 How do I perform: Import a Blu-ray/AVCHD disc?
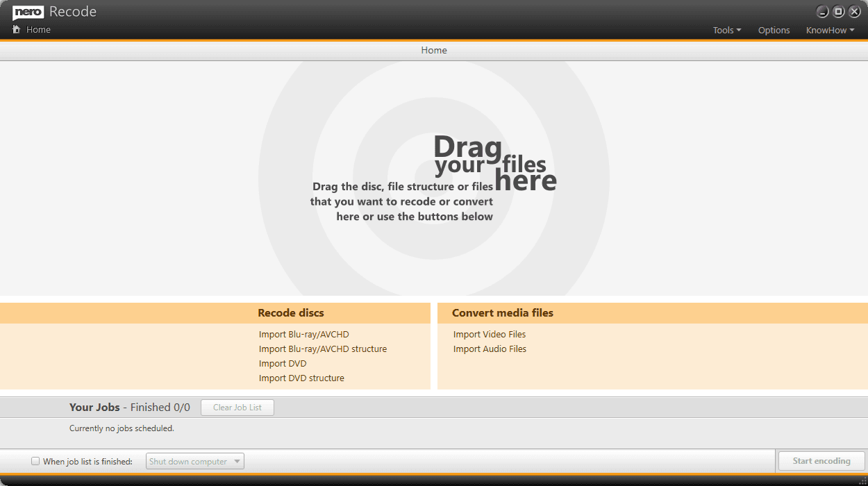[x=303, y=334]
